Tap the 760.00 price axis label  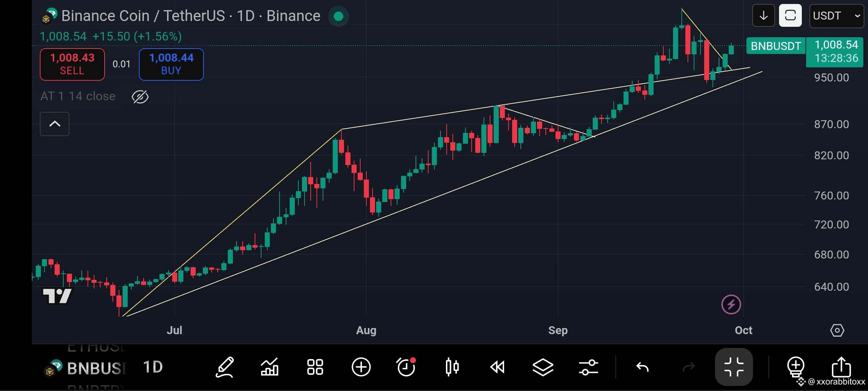pyautogui.click(x=831, y=195)
